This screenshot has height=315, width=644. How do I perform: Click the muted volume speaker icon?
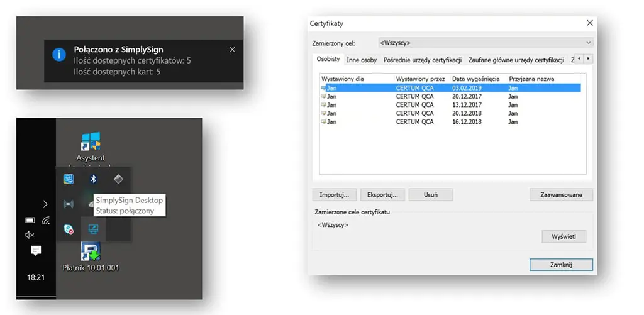coord(30,235)
